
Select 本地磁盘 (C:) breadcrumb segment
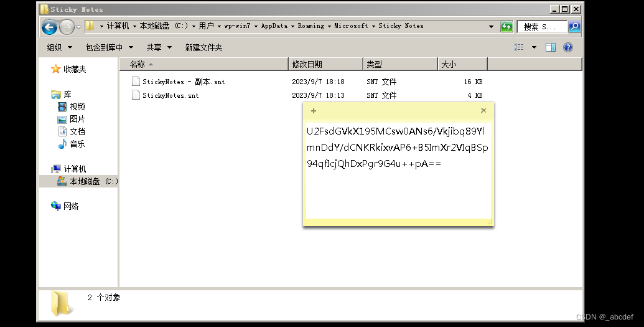pyautogui.click(x=164, y=26)
